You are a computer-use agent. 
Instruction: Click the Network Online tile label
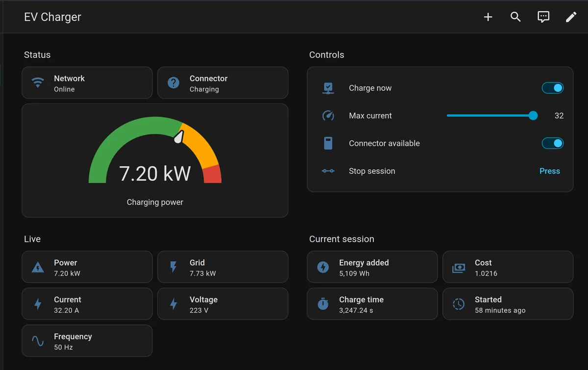(69, 84)
